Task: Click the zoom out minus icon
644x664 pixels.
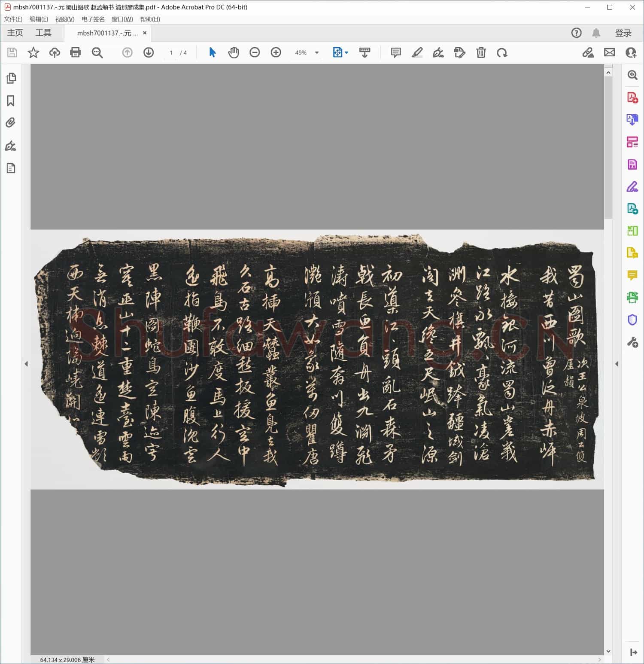Action: coord(255,52)
